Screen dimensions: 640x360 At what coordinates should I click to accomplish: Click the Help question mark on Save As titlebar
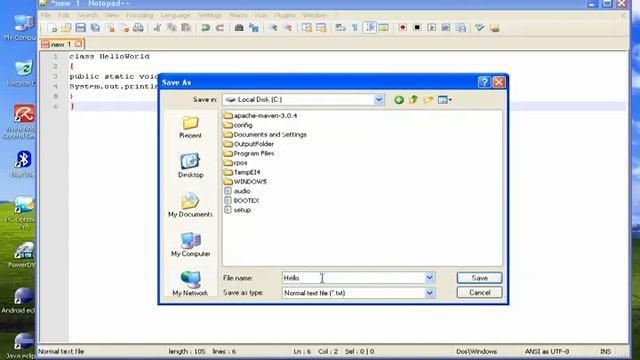[484, 82]
